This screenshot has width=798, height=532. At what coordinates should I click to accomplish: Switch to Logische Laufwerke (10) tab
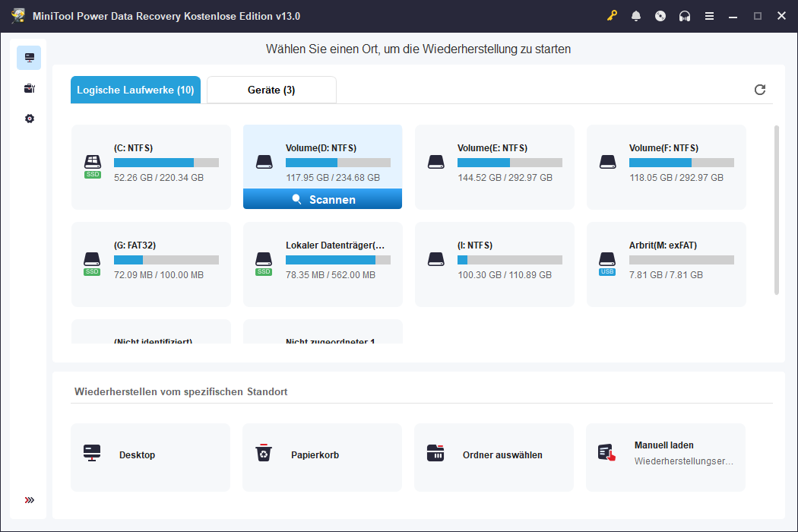pyautogui.click(x=135, y=90)
